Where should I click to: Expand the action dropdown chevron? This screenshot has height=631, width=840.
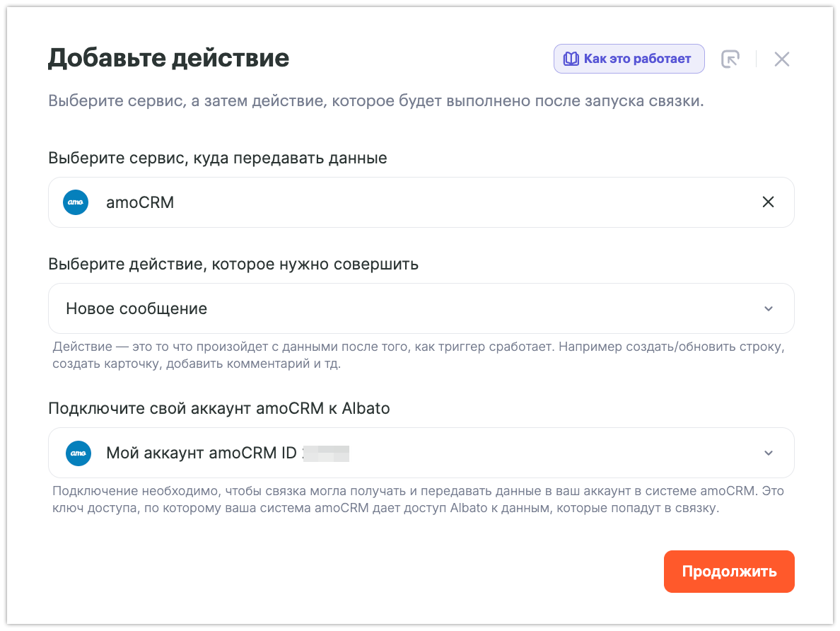click(769, 308)
